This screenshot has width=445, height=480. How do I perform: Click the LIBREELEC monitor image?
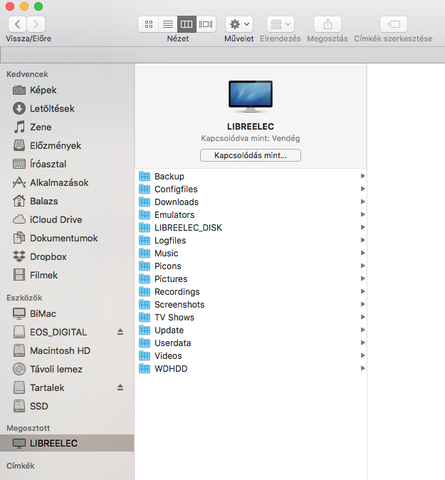point(250,96)
